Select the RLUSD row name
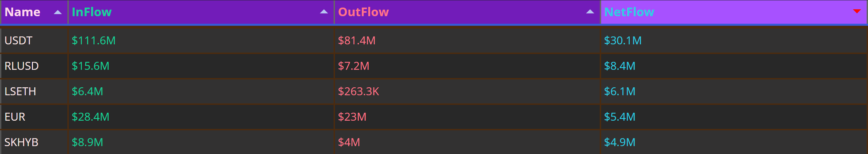Image resolution: width=868 pixels, height=154 pixels. [x=21, y=66]
